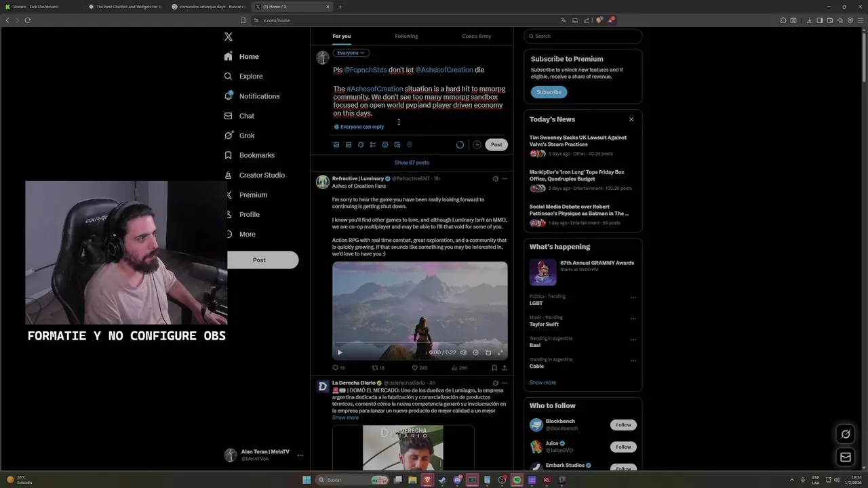Image resolution: width=868 pixels, height=488 pixels.
Task: Select the For you tab
Action: tap(342, 36)
